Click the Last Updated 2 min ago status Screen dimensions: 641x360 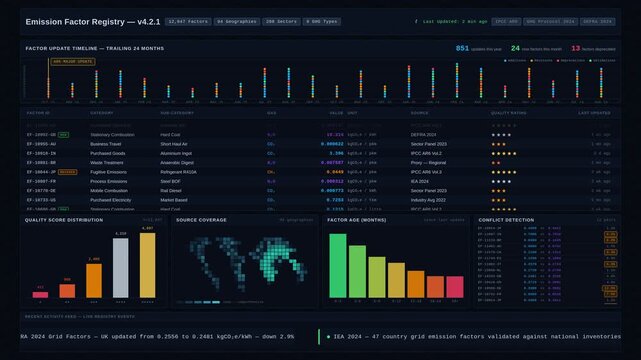[451, 22]
